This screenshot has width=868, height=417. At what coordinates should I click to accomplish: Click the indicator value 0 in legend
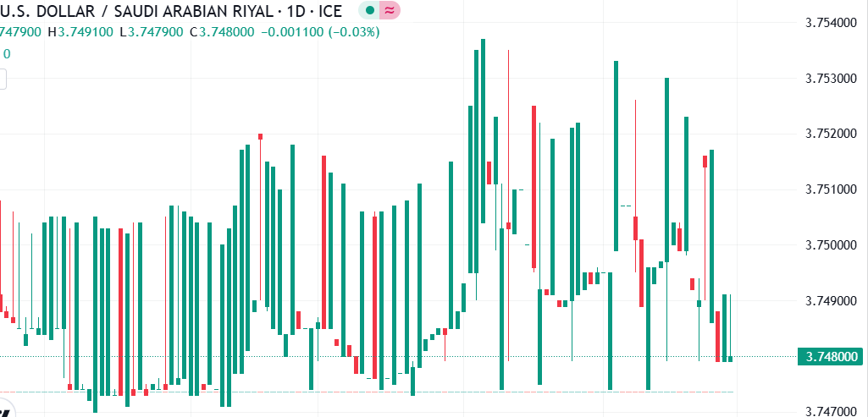[7, 54]
